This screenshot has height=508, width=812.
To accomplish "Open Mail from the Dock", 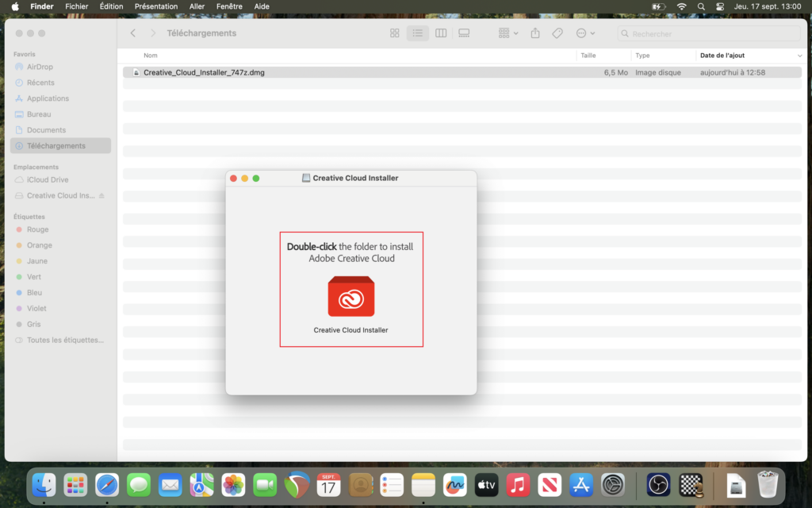I will click(170, 485).
